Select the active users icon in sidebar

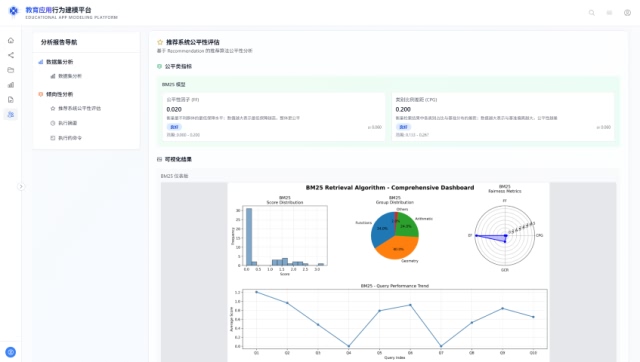tap(11, 114)
